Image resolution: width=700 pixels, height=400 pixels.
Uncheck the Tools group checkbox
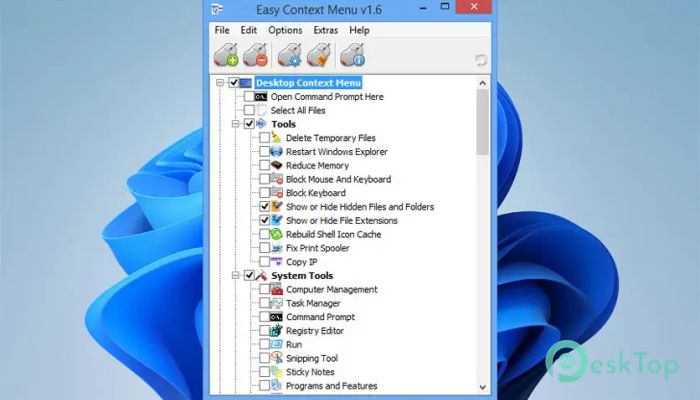pos(249,124)
